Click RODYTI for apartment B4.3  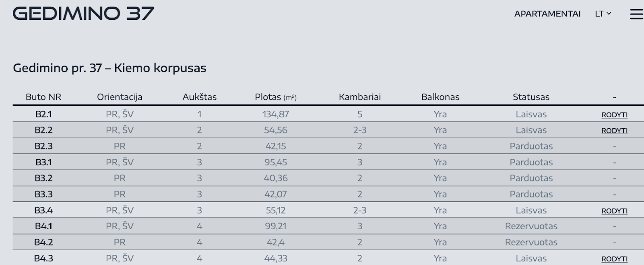pyautogui.click(x=614, y=259)
